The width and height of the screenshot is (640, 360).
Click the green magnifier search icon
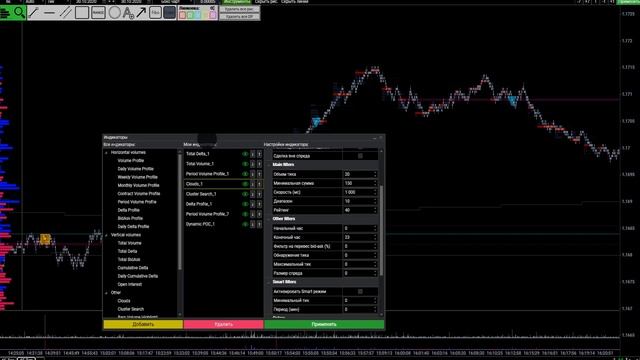[x=19, y=13]
